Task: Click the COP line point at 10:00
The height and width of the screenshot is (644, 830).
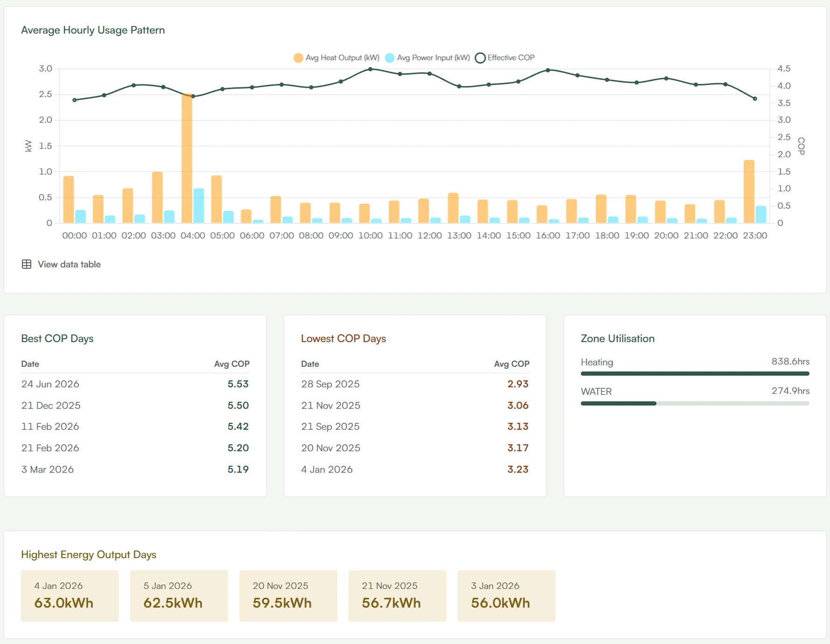Action: click(370, 69)
